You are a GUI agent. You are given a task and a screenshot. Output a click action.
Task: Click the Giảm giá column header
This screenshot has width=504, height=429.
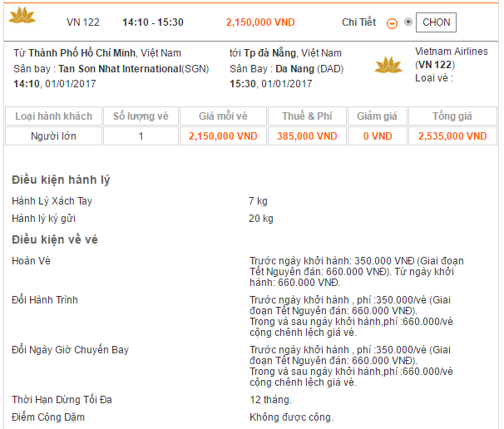(378, 116)
